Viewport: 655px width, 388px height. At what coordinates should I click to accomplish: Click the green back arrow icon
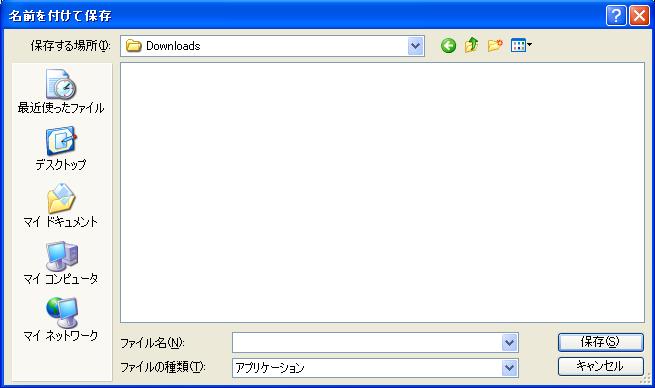point(448,45)
